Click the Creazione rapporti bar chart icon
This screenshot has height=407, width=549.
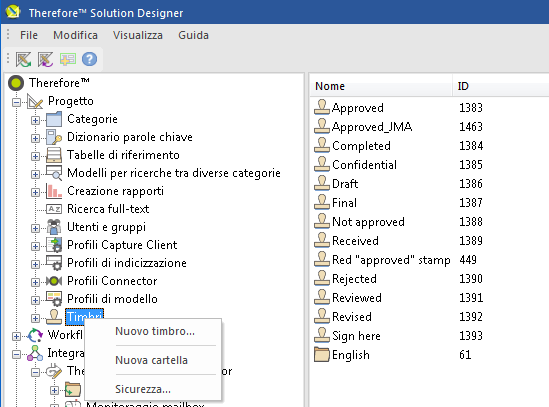pos(54,191)
